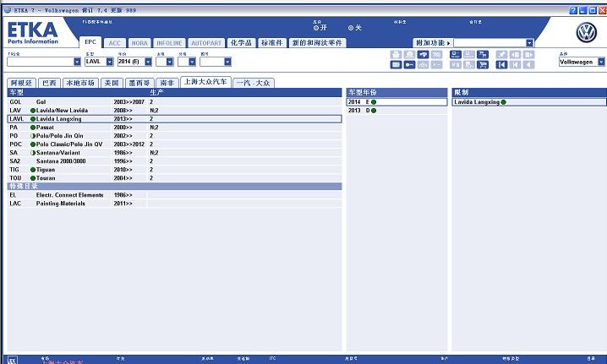This screenshot has height=364, width=607.
Task: Open the illustration number dropdown
Action: pyautogui.click(x=227, y=62)
